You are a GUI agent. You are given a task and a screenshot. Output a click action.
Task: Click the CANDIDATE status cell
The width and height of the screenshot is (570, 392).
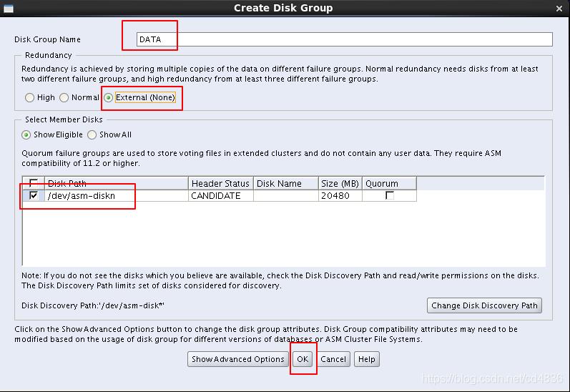tap(221, 195)
